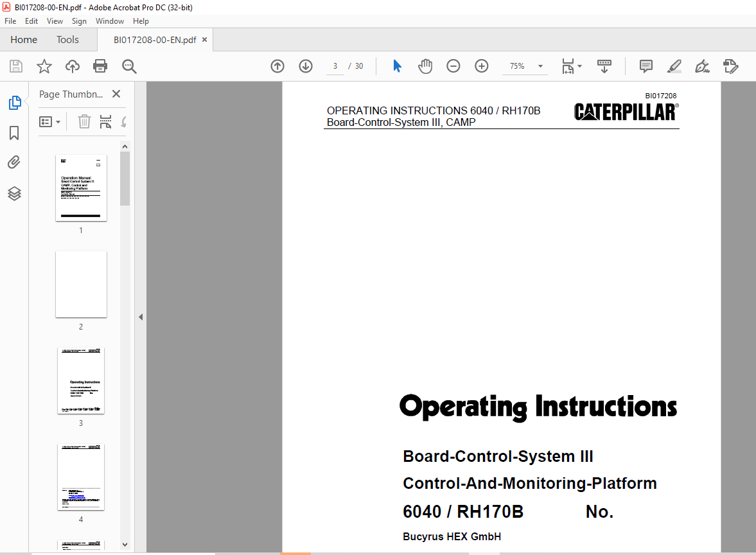Open the Find text search tool
Viewport: 756px width, 555px height.
point(129,66)
